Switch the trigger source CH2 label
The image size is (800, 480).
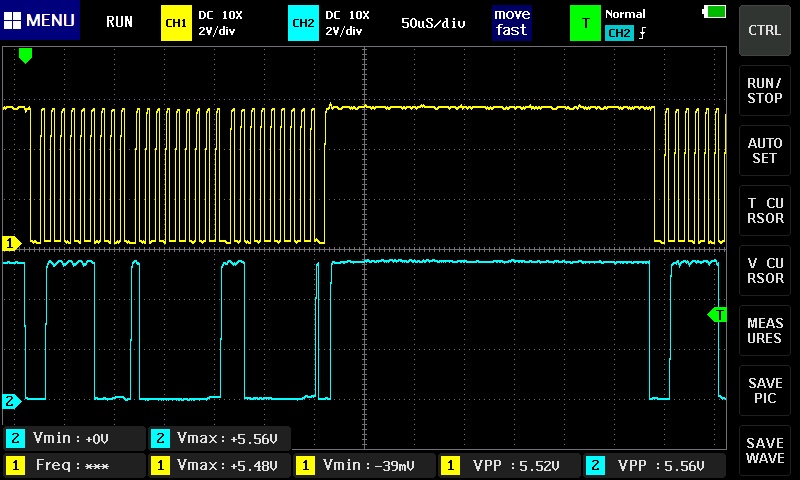coord(619,33)
